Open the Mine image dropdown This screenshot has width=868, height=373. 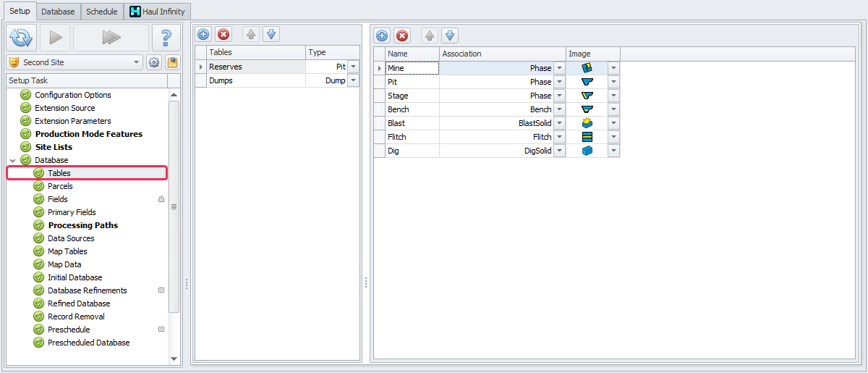pyautogui.click(x=613, y=68)
